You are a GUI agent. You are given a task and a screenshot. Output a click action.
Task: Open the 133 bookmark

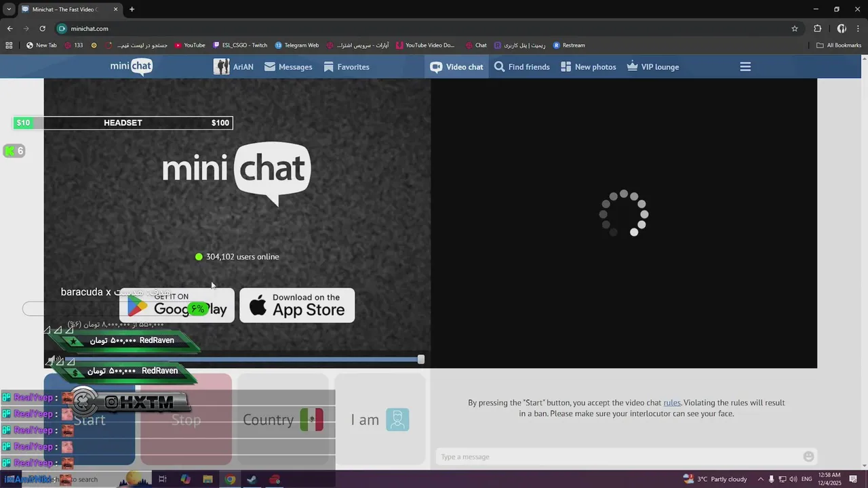74,45
